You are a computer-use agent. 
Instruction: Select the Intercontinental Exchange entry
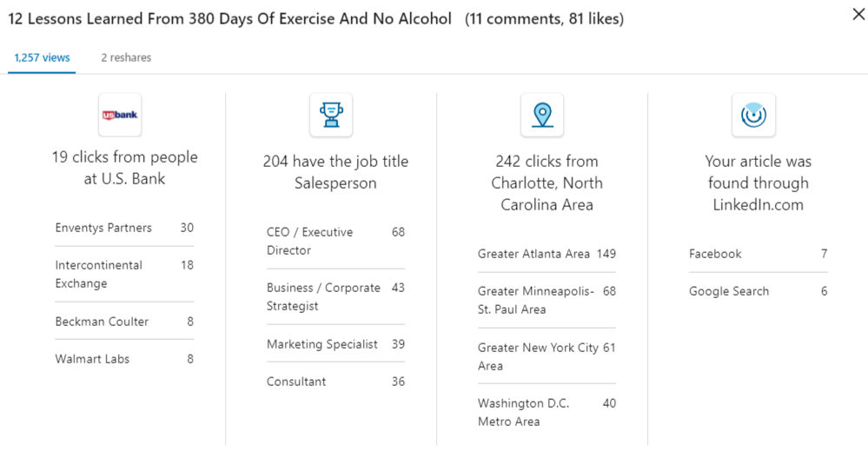124,274
